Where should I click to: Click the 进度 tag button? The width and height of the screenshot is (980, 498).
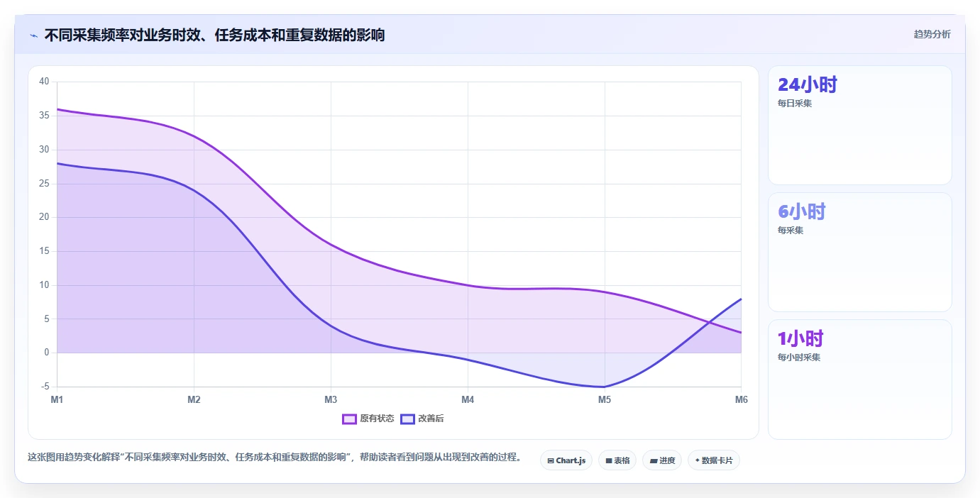pos(662,460)
